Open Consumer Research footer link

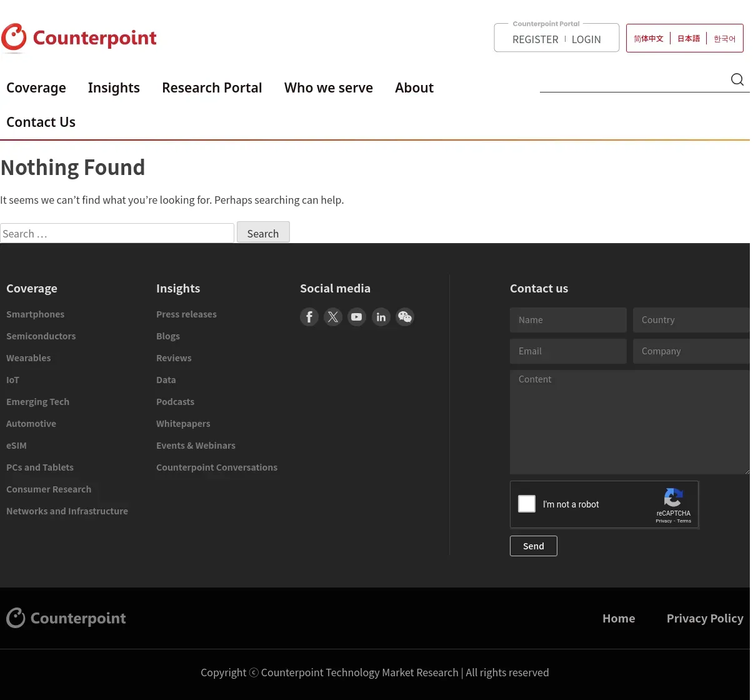tap(49, 489)
